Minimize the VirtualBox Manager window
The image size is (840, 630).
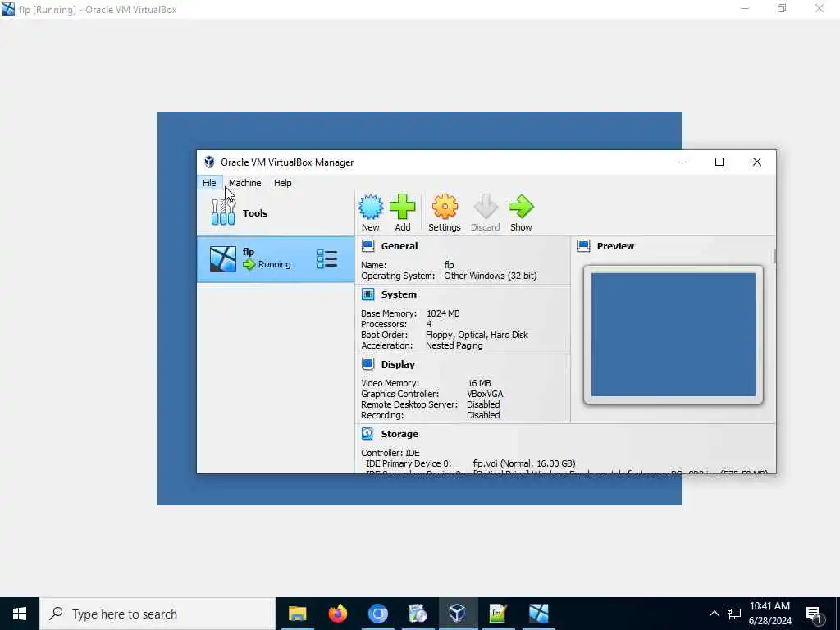682,162
